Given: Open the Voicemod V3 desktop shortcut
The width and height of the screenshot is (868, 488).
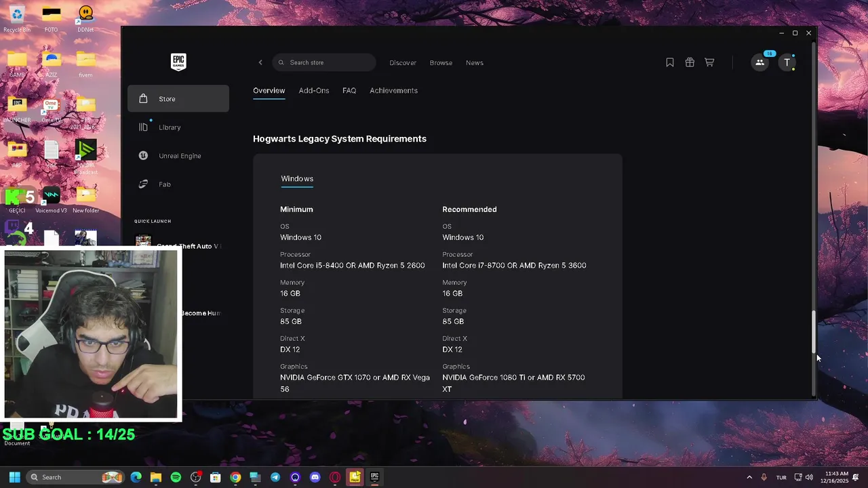Looking at the screenshot, I should (x=51, y=200).
